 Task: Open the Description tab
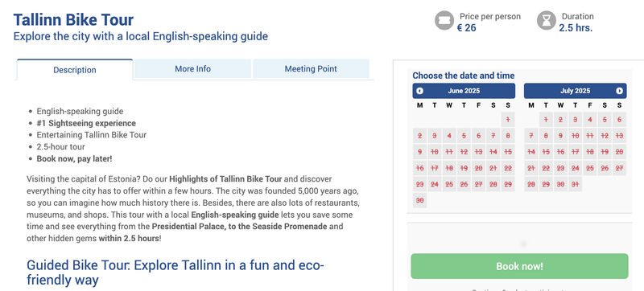click(75, 70)
